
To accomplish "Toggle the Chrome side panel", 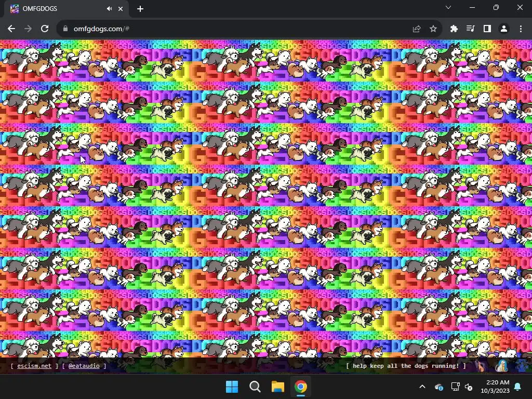I will coord(487,29).
